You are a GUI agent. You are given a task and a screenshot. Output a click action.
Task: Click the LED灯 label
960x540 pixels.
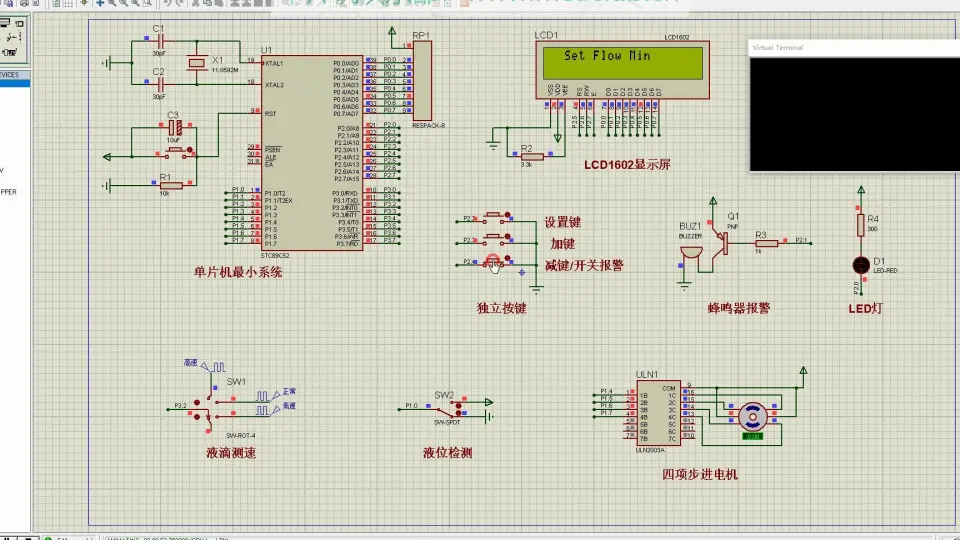865,309
